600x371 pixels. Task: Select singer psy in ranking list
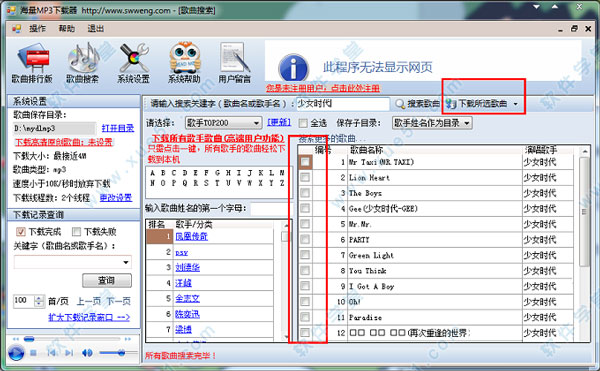pos(181,252)
